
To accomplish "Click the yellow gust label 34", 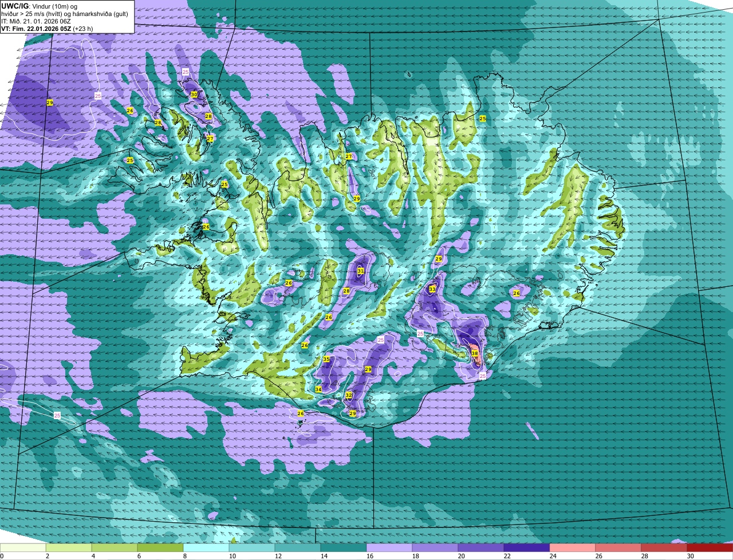I will pyautogui.click(x=318, y=389).
